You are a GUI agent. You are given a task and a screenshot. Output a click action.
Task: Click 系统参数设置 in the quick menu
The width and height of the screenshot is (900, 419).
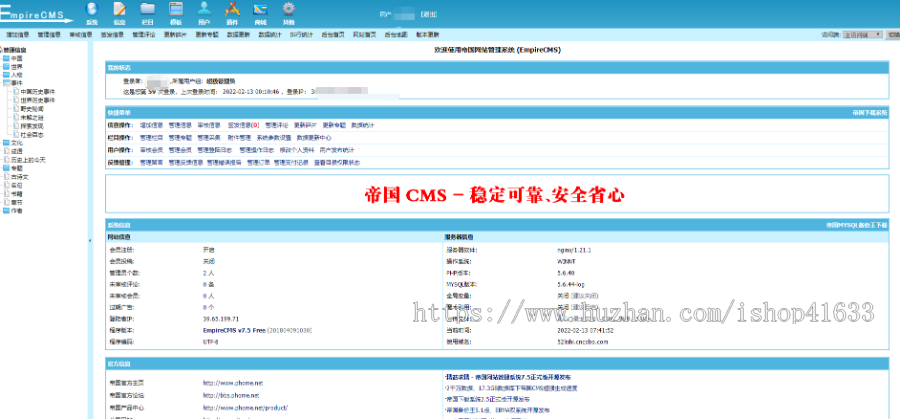click(273, 138)
